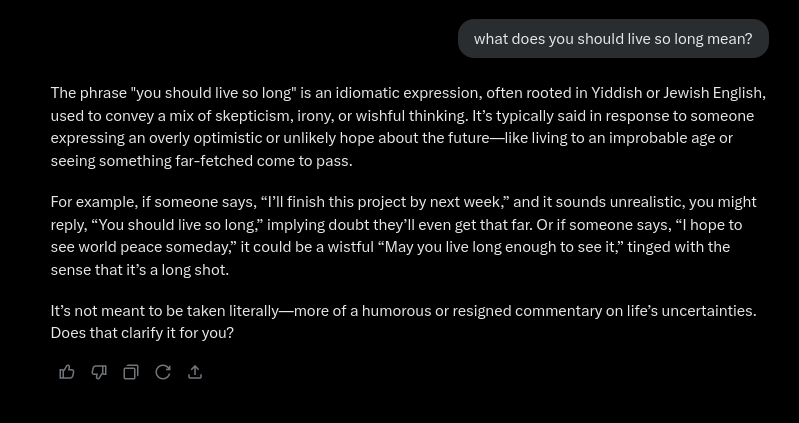Viewport: 799px width, 423px height.
Task: Copy the response text using copy icon
Action: 131,373
